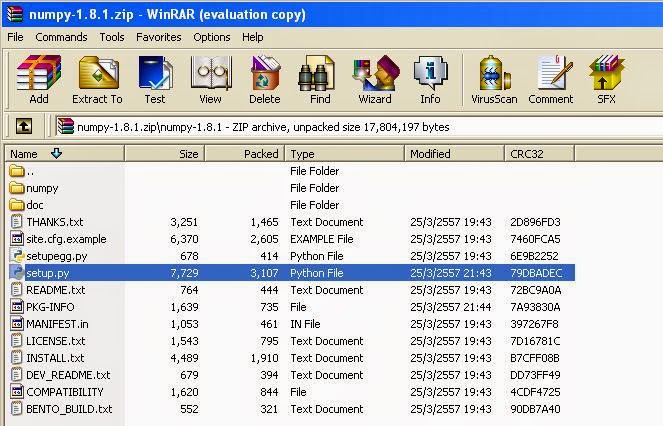This screenshot has height=426, width=663.
Task: Click the MANIFEST.in file name
Action: click(58, 324)
